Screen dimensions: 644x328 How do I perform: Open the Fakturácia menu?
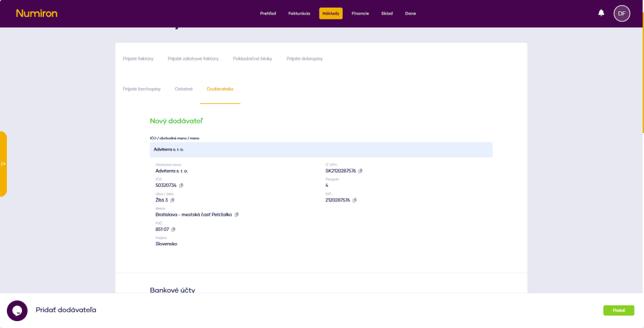(x=299, y=13)
